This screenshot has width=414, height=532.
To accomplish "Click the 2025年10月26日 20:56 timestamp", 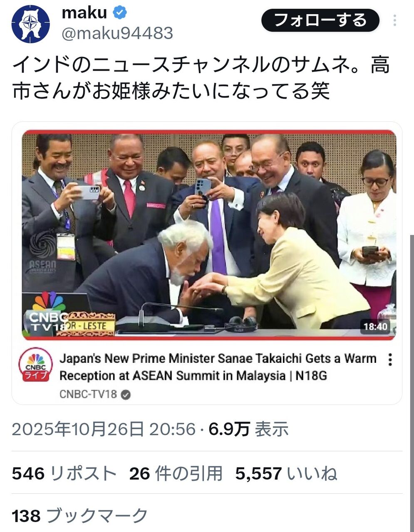I will [x=104, y=429].
